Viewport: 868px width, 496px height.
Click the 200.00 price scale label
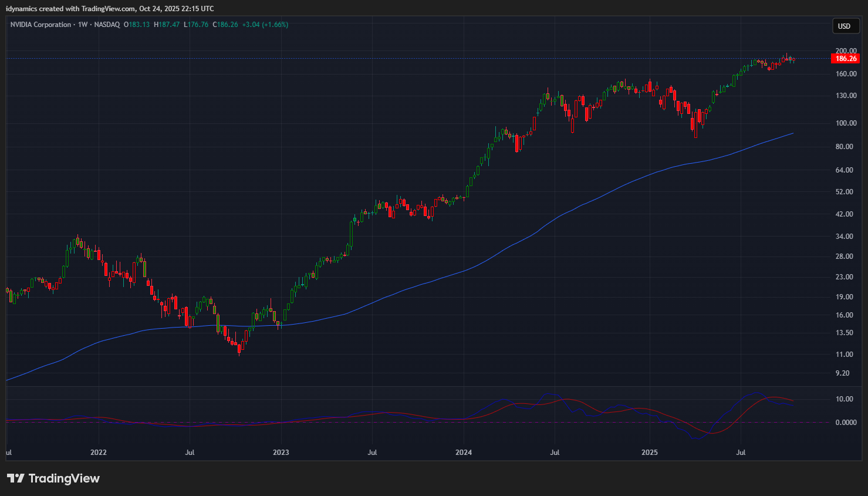(x=846, y=51)
